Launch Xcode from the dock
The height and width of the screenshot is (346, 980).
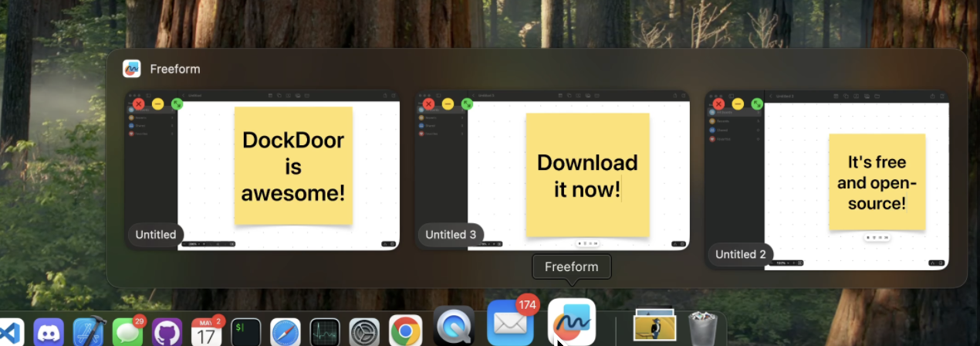[89, 332]
